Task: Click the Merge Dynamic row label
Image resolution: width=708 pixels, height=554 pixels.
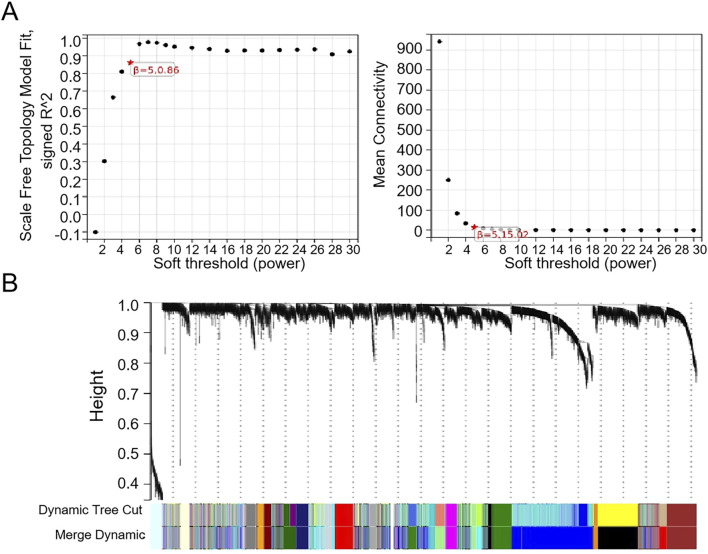Action: coord(97,537)
